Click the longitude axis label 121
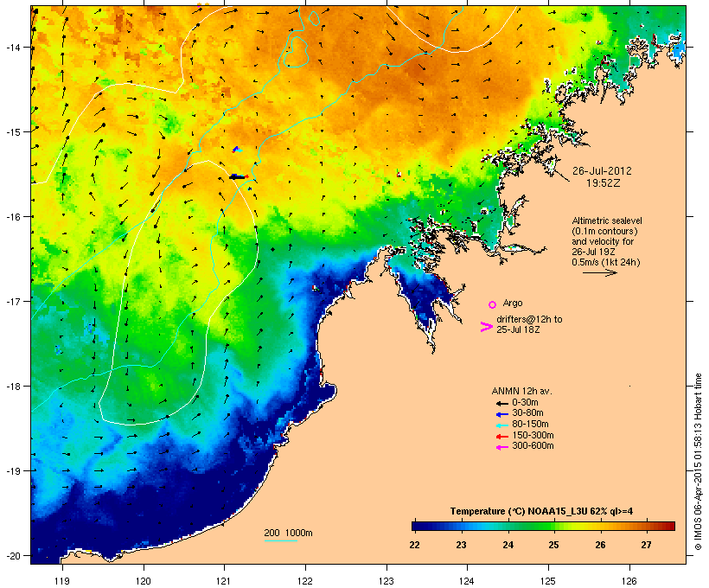The height and width of the screenshot is (588, 709). [224, 580]
